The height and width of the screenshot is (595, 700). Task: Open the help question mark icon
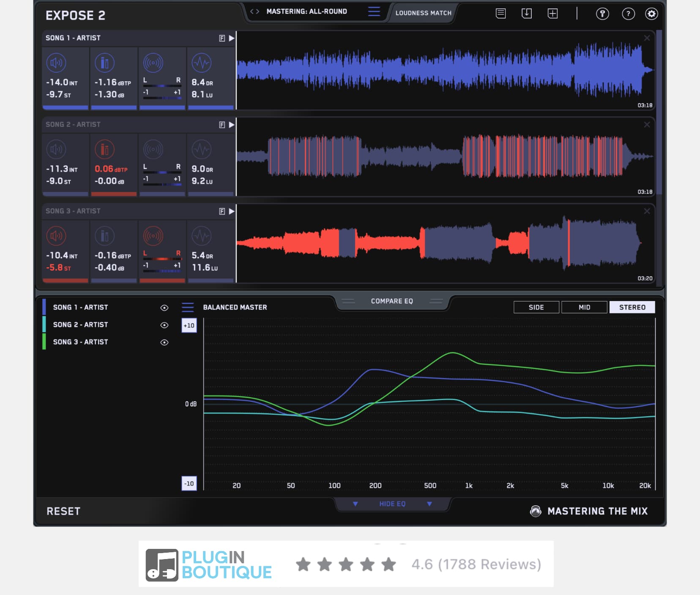[628, 14]
